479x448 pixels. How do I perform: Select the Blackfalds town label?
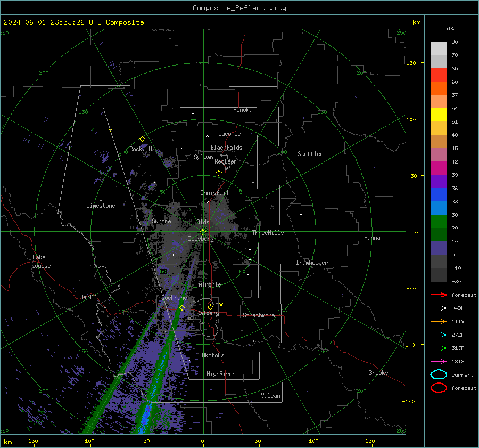(226, 148)
